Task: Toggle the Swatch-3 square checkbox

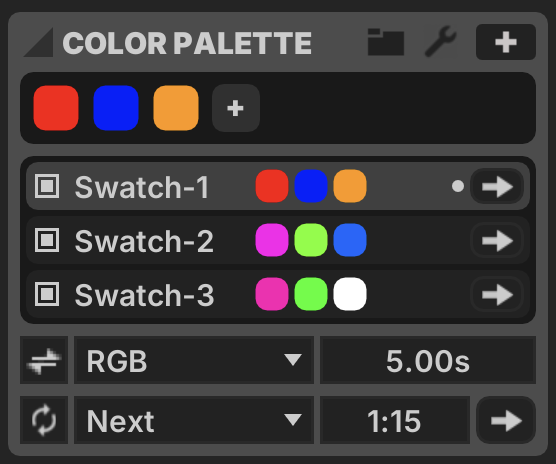Action: click(x=47, y=294)
